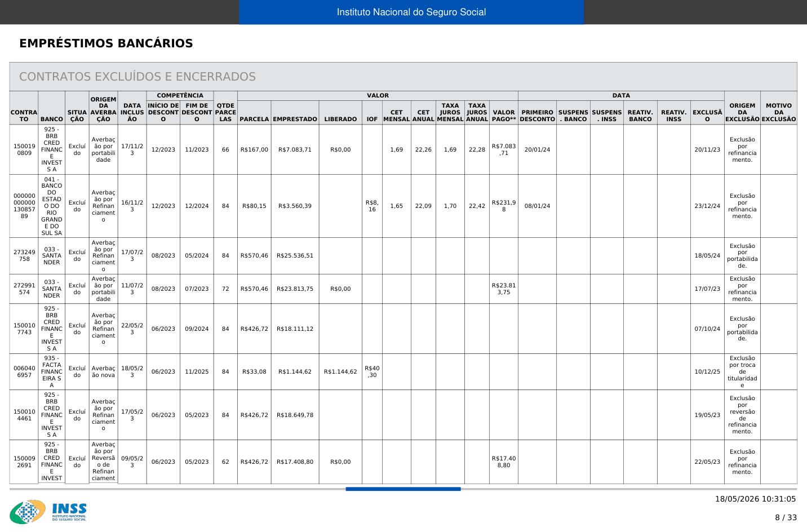Select the first discount date 20/01/24
This screenshot has height=532, width=807.
tap(537, 149)
